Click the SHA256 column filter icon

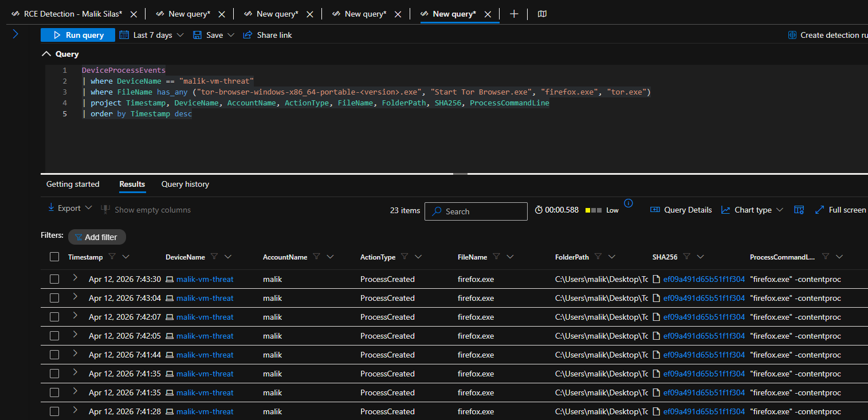[x=686, y=257]
